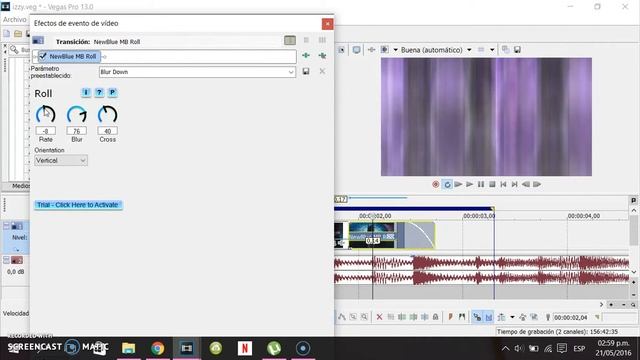Viewport: 640px width, 360px height.
Task: Click the Blur value field showing 76
Action: click(x=77, y=131)
